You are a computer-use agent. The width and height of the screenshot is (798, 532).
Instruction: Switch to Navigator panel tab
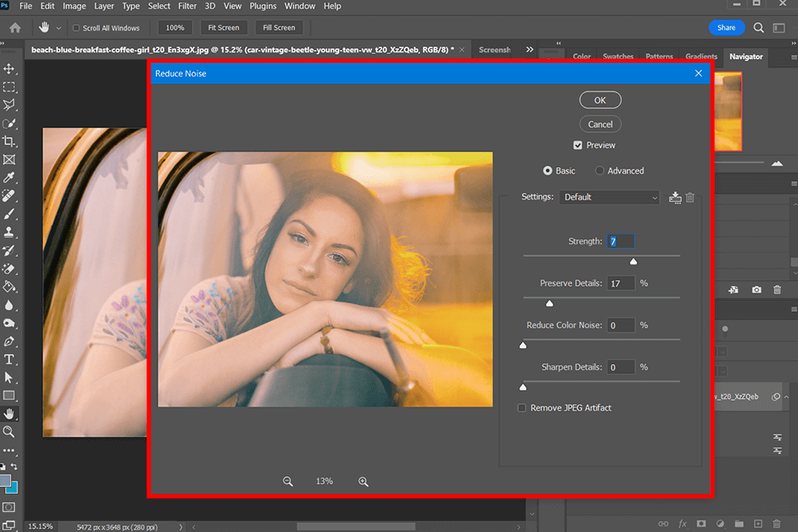(746, 57)
